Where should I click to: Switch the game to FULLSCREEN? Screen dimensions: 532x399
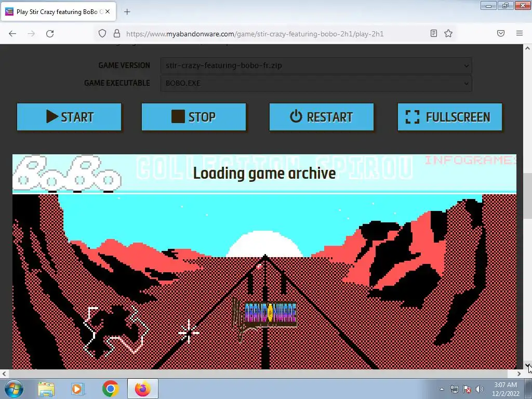(449, 117)
